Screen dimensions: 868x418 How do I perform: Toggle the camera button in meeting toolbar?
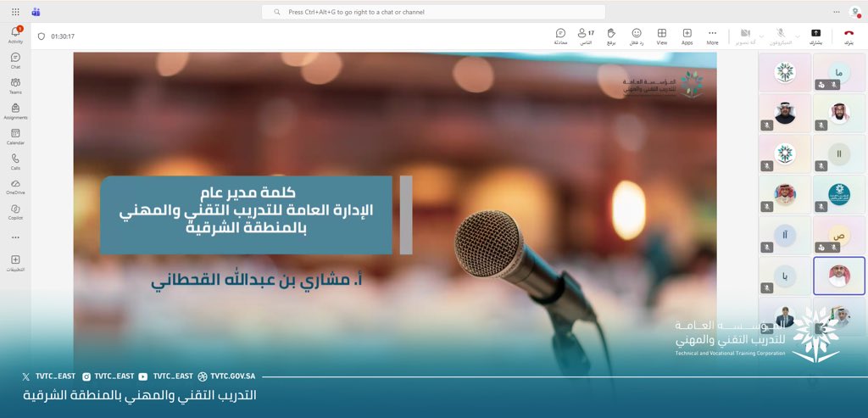pos(745,36)
